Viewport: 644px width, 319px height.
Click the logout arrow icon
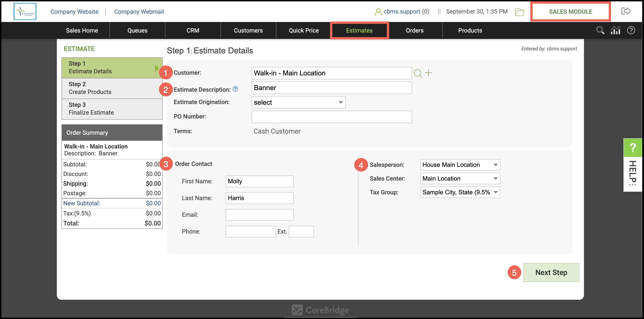(x=625, y=11)
